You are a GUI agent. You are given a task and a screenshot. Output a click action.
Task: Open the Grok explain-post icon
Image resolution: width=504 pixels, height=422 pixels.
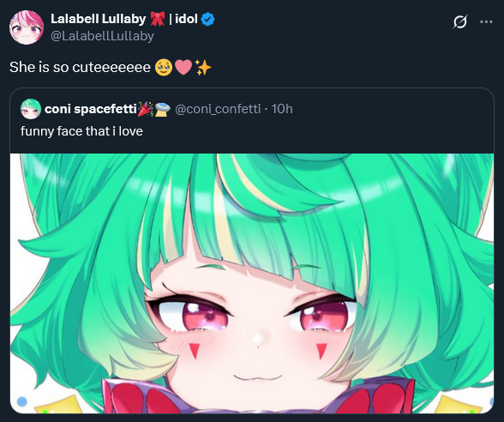[x=460, y=22]
